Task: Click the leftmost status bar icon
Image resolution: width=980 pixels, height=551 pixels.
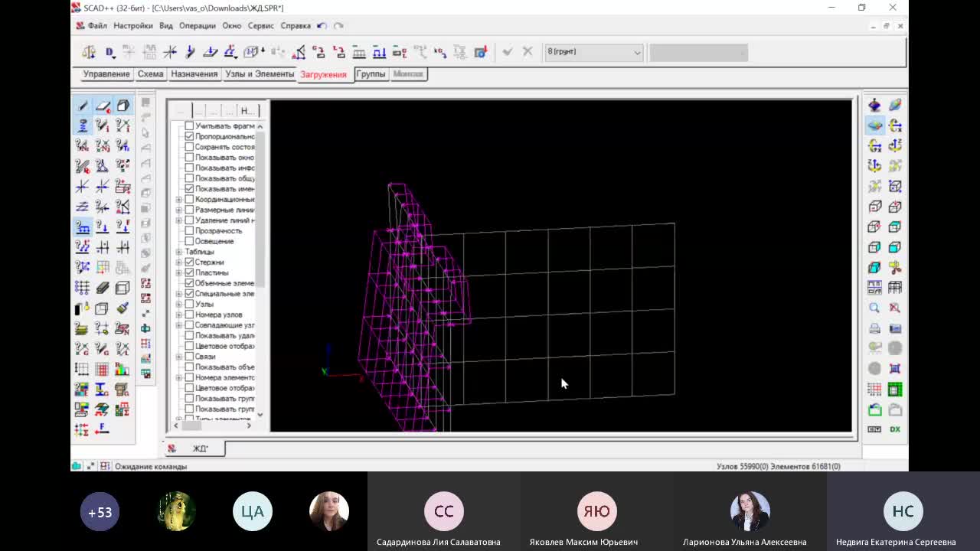Action: point(77,466)
